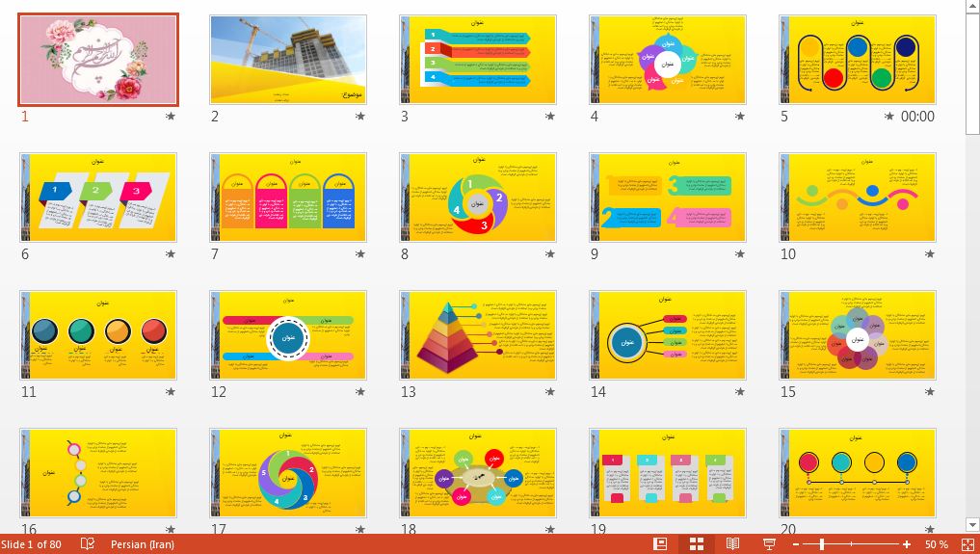The height and width of the screenshot is (554, 980).
Task: Switch to Normal view in status bar
Action: pyautogui.click(x=660, y=544)
